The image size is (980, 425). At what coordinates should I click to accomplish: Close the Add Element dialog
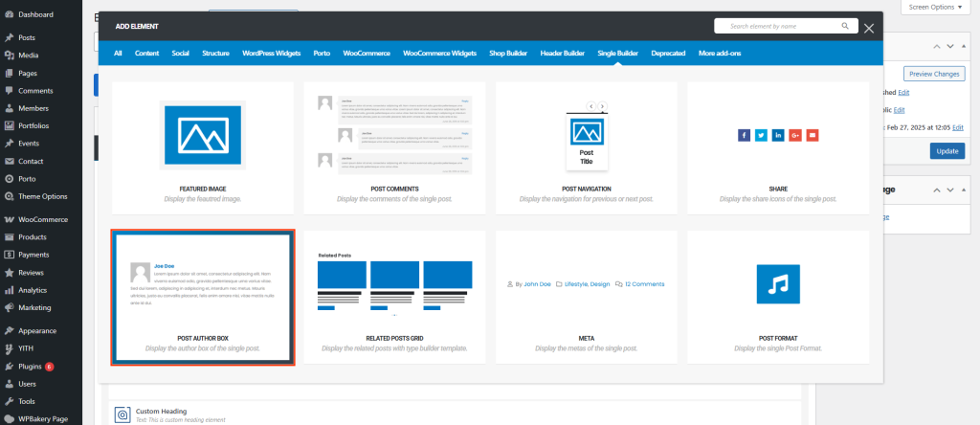coord(869,28)
